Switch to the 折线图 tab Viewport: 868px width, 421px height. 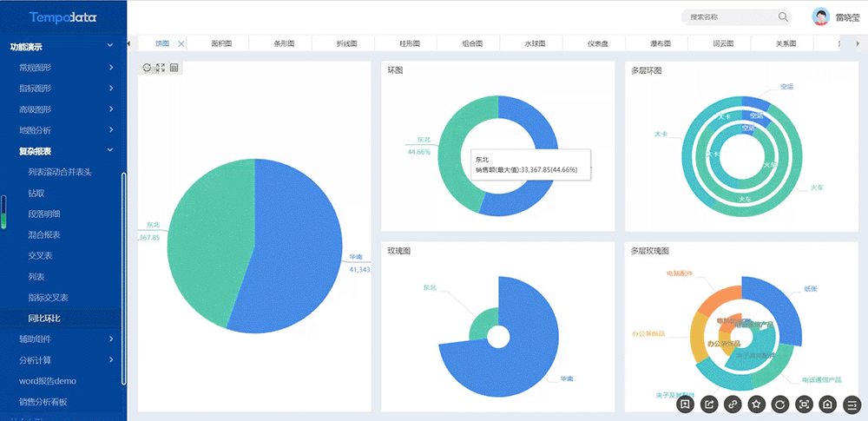point(346,43)
